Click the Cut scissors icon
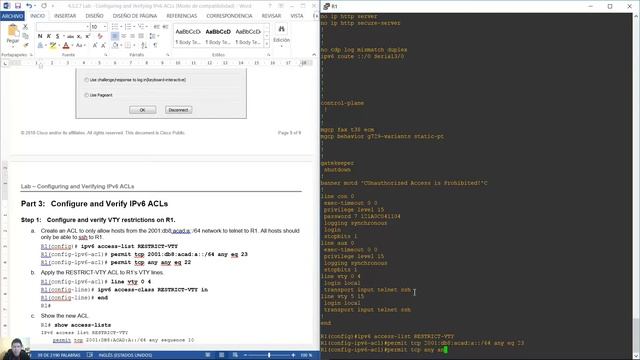Image resolution: width=640 pixels, height=360 pixels. click(x=25, y=27)
